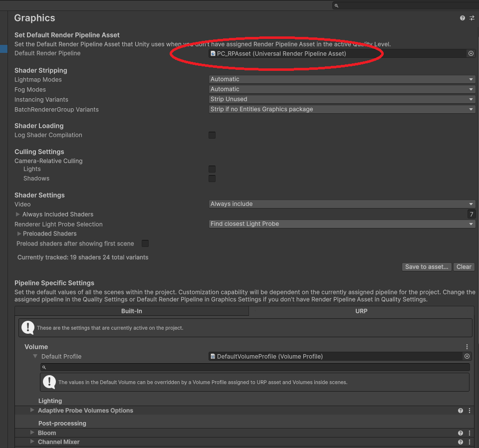Switch to Built-In pipeline tab
Viewport: 479px width, 448px height.
pos(132,311)
